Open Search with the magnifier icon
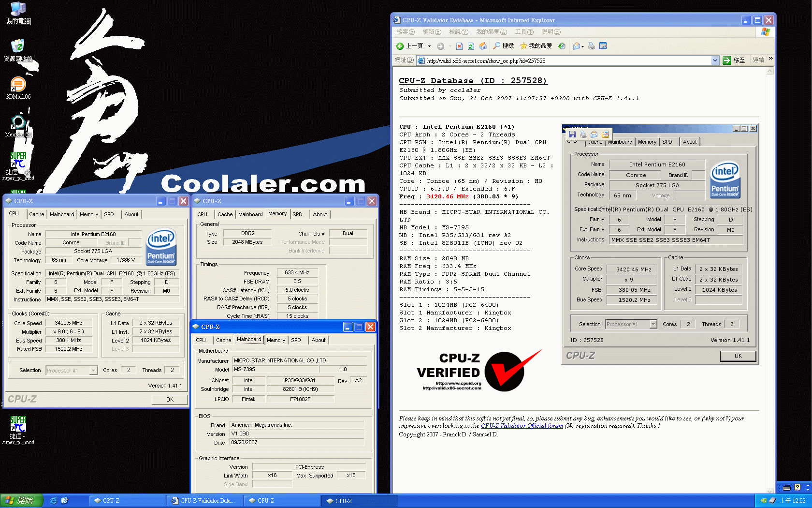812x508 pixels. point(496,46)
